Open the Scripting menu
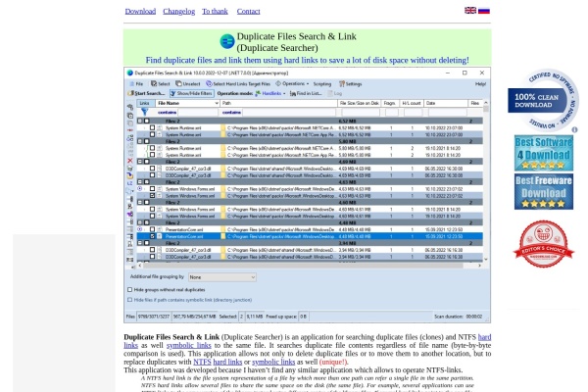 [x=322, y=84]
